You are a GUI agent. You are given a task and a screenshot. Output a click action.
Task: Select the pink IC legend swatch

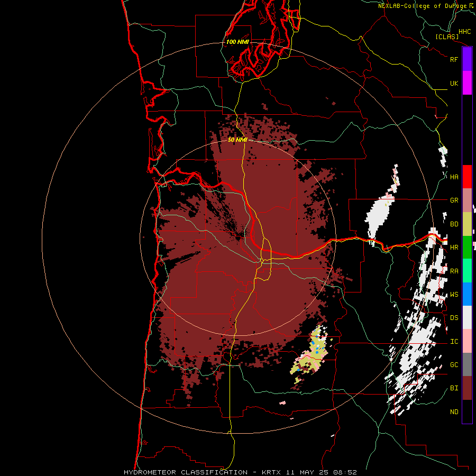(x=467, y=341)
